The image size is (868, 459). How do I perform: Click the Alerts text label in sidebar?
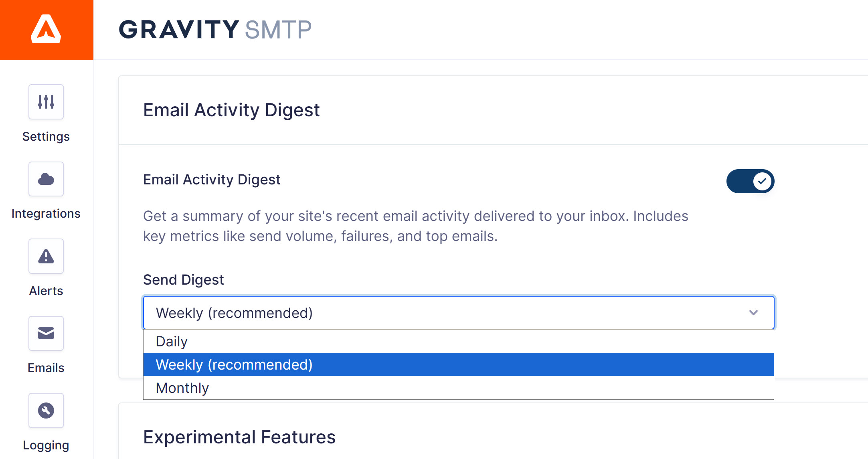click(46, 291)
